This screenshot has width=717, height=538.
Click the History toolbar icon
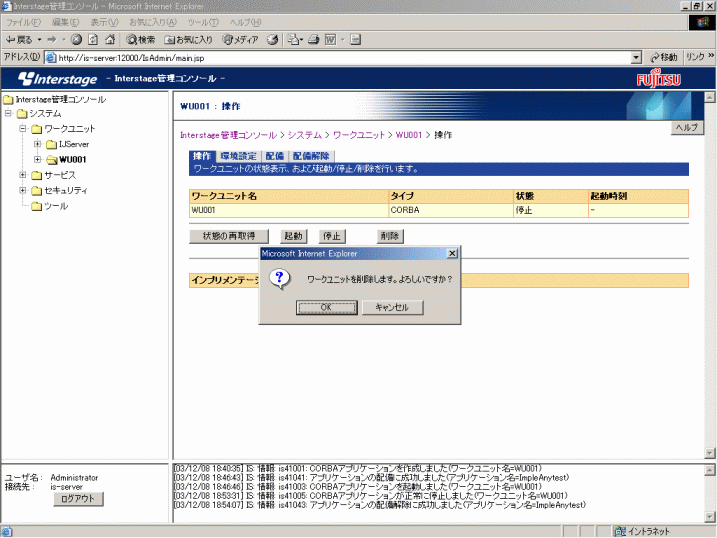click(273, 40)
